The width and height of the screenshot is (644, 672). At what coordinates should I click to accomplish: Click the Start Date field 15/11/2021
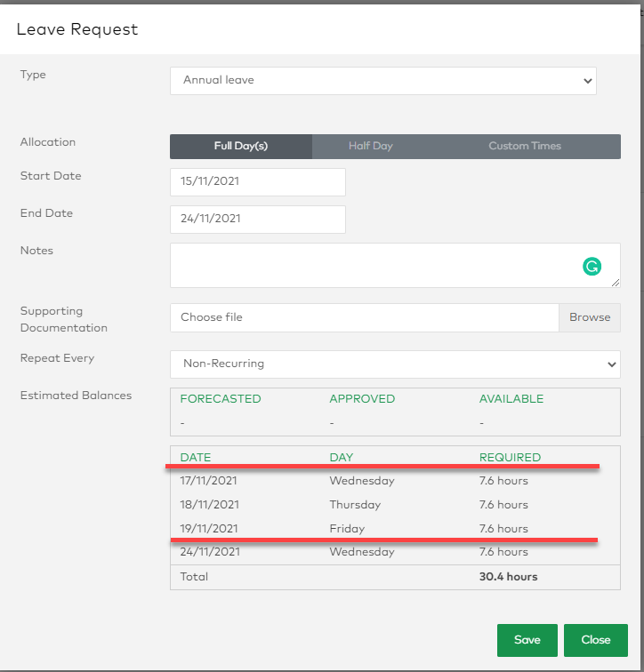[x=258, y=181]
